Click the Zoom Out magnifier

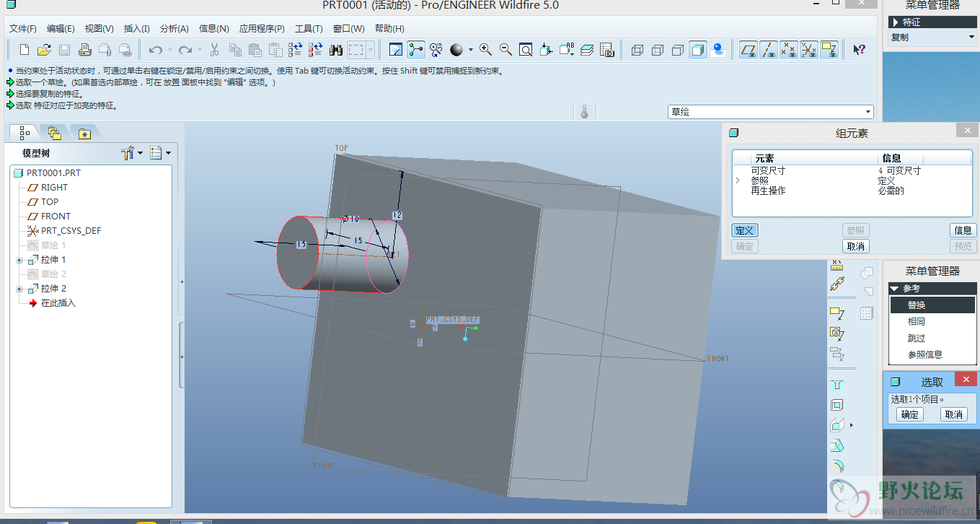click(506, 50)
